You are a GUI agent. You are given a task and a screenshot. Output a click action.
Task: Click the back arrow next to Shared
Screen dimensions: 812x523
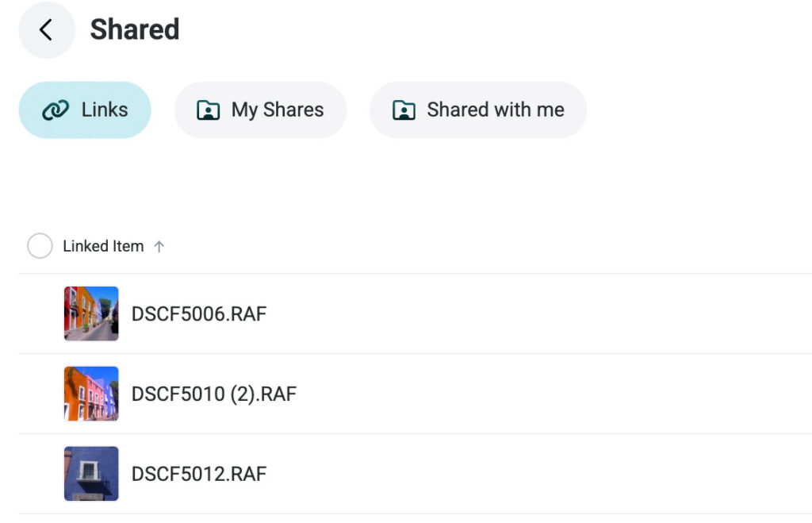click(45, 29)
